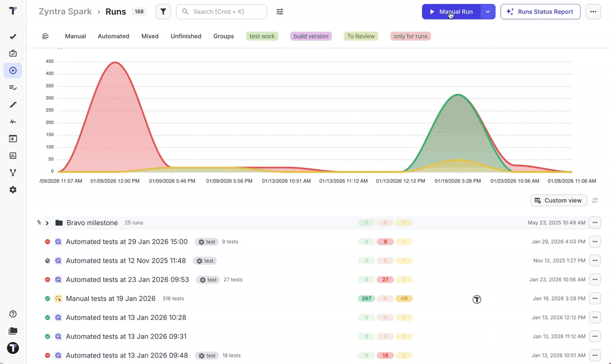Open the Settings gear in sidebar
Viewport: 611px width, 364px height.
[13, 190]
